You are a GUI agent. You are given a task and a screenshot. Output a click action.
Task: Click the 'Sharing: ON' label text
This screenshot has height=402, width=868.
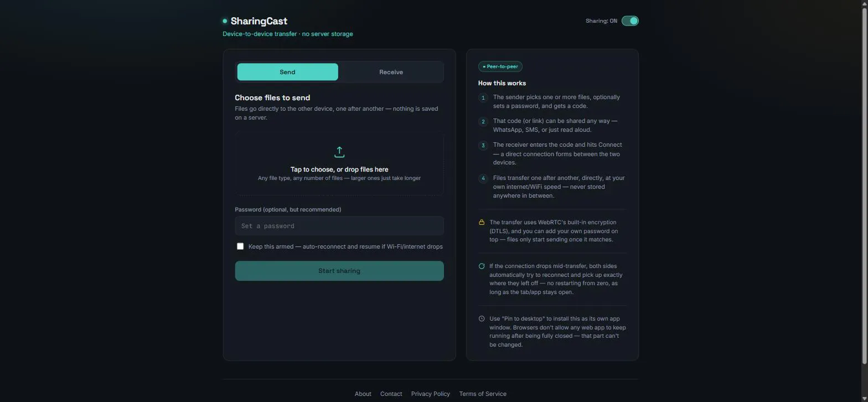tap(601, 21)
